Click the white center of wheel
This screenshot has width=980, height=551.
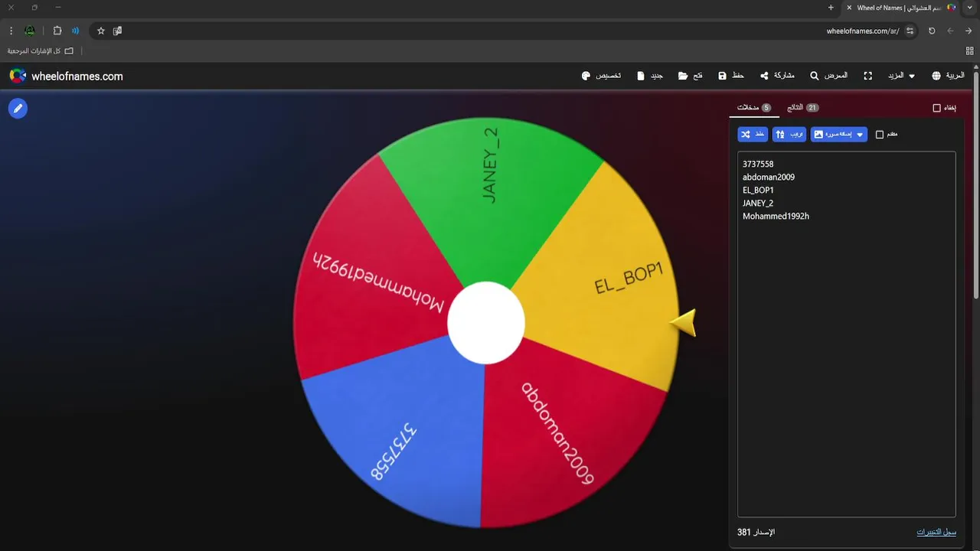coord(486,323)
